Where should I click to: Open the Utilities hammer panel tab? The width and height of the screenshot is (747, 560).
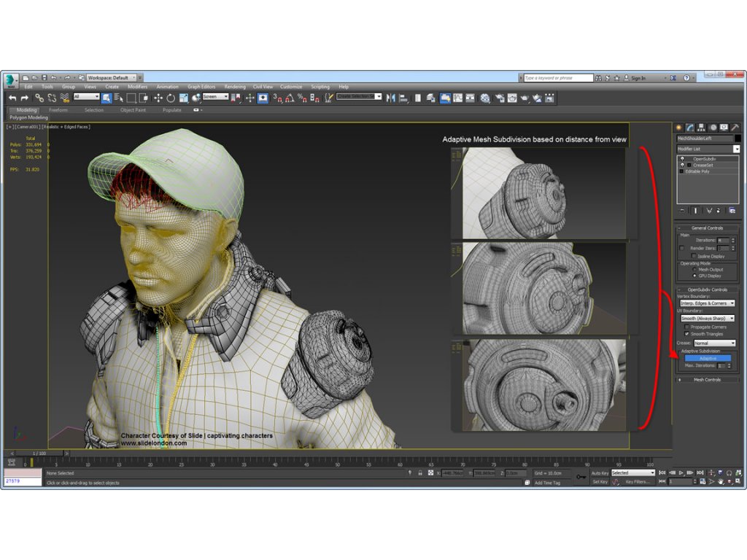735,128
